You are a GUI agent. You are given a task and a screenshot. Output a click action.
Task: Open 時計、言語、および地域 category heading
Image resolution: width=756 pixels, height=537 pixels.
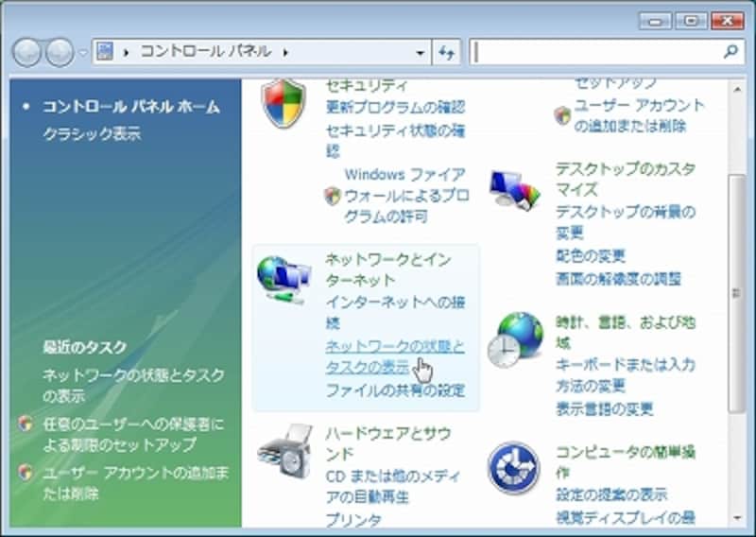coord(626,333)
